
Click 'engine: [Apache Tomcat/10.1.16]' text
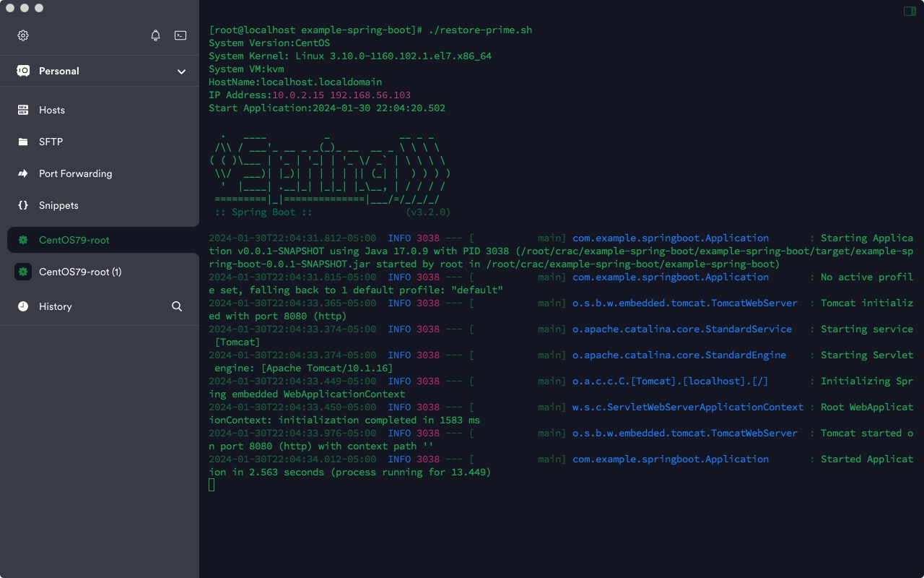pyautogui.click(x=304, y=368)
